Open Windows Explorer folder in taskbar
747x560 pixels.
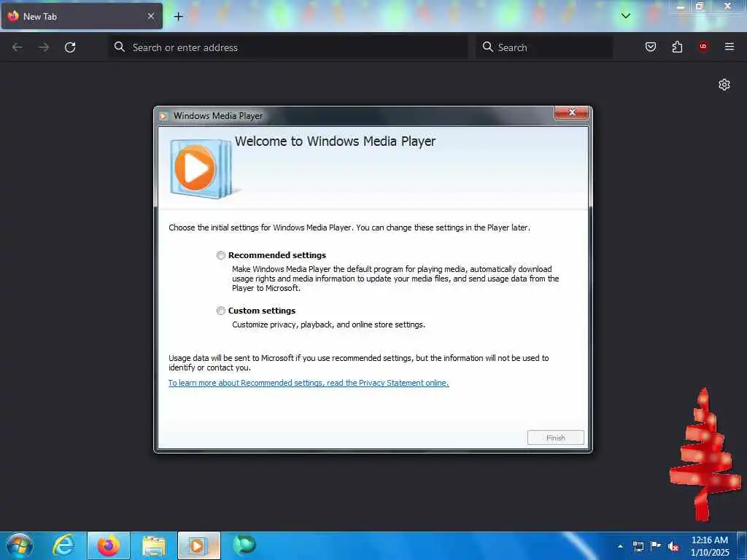[x=154, y=545]
